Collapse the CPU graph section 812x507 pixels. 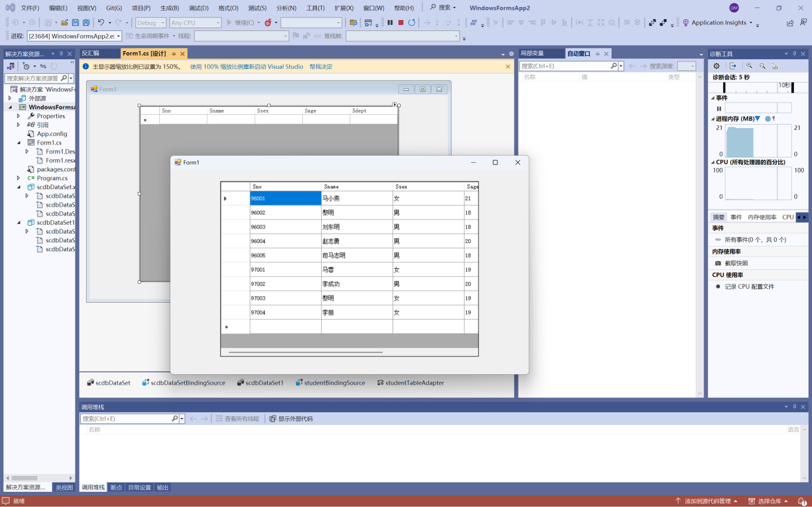[x=713, y=162]
